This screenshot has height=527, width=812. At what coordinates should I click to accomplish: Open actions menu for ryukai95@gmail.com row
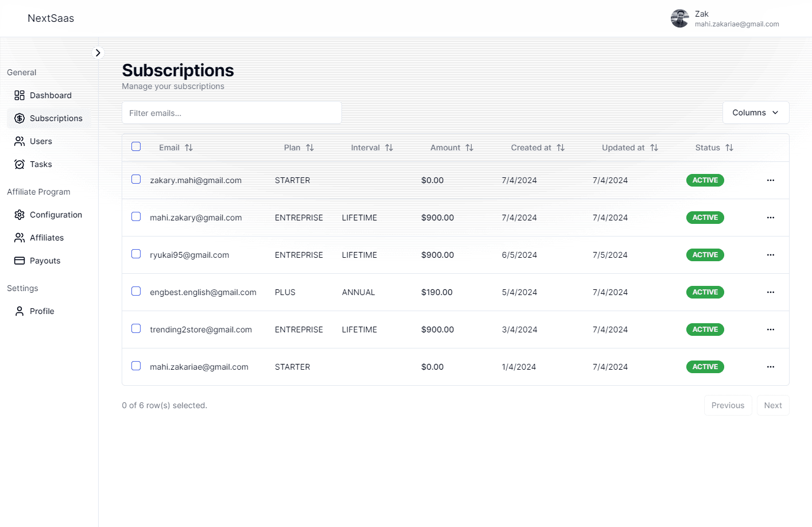[770, 255]
